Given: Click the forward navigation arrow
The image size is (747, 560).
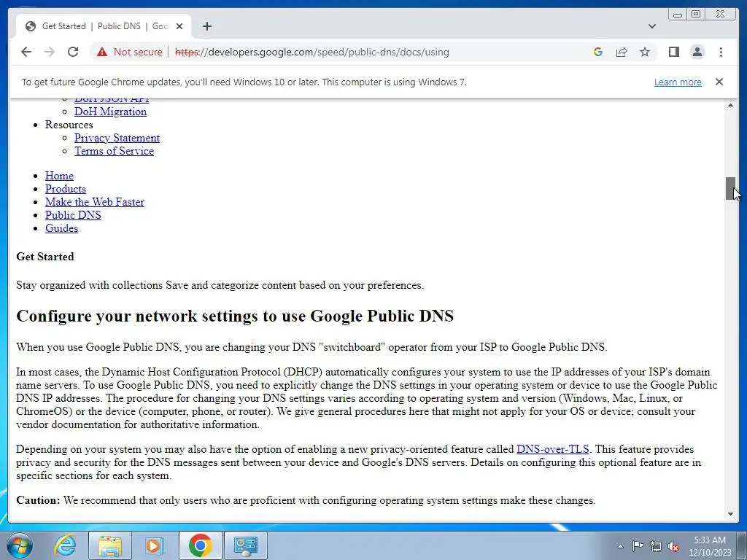Looking at the screenshot, I should click(x=50, y=52).
